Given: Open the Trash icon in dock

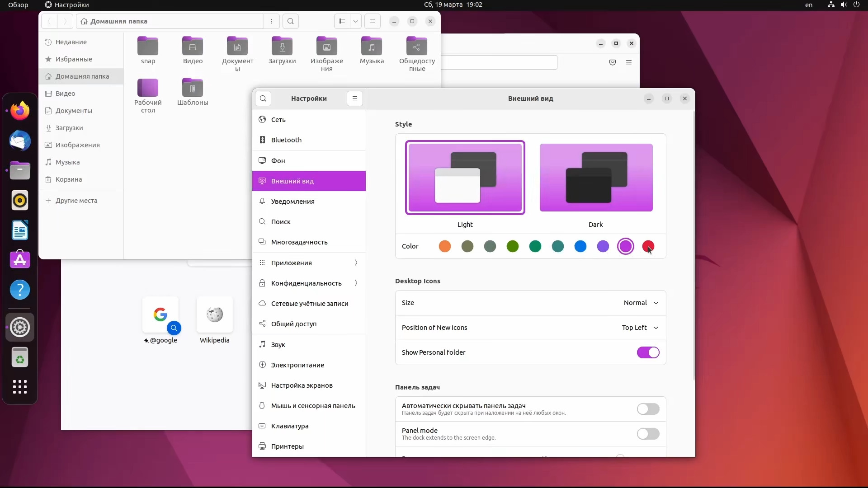Looking at the screenshot, I should (20, 357).
